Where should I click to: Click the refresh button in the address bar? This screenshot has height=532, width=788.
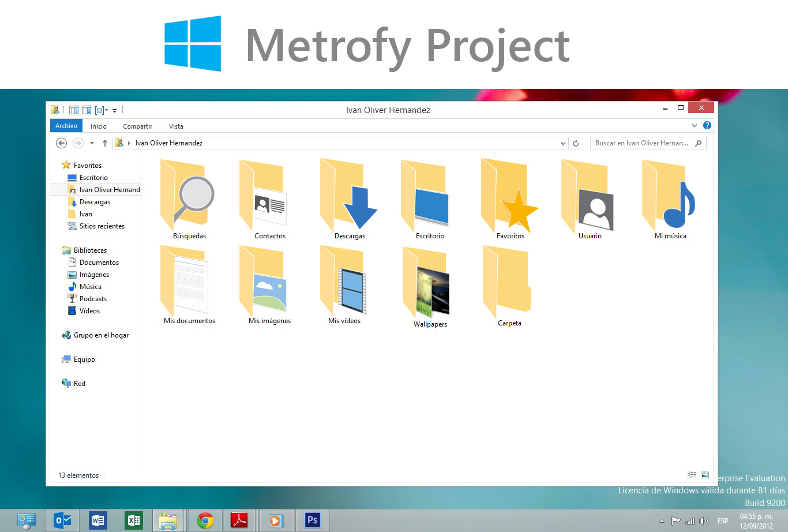(x=576, y=143)
